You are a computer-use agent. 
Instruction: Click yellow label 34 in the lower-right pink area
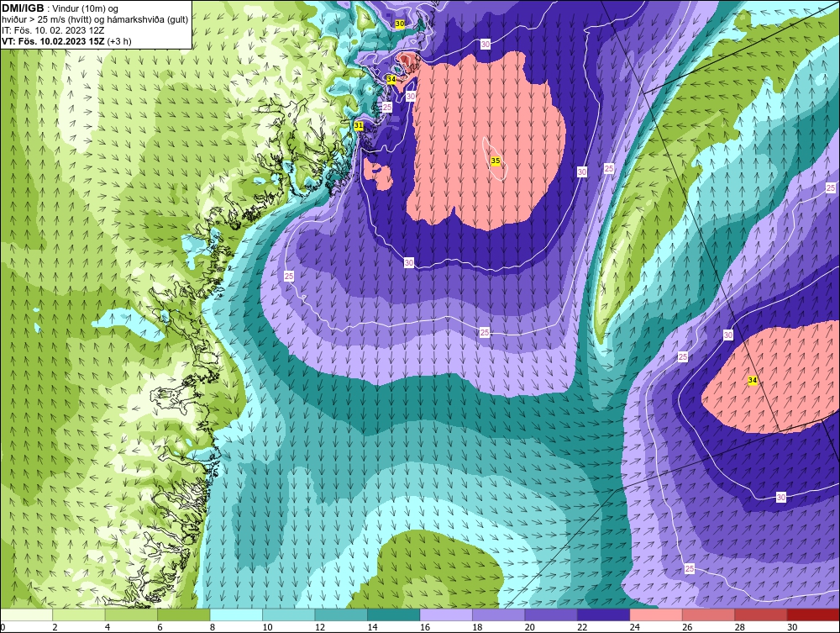[x=753, y=380]
